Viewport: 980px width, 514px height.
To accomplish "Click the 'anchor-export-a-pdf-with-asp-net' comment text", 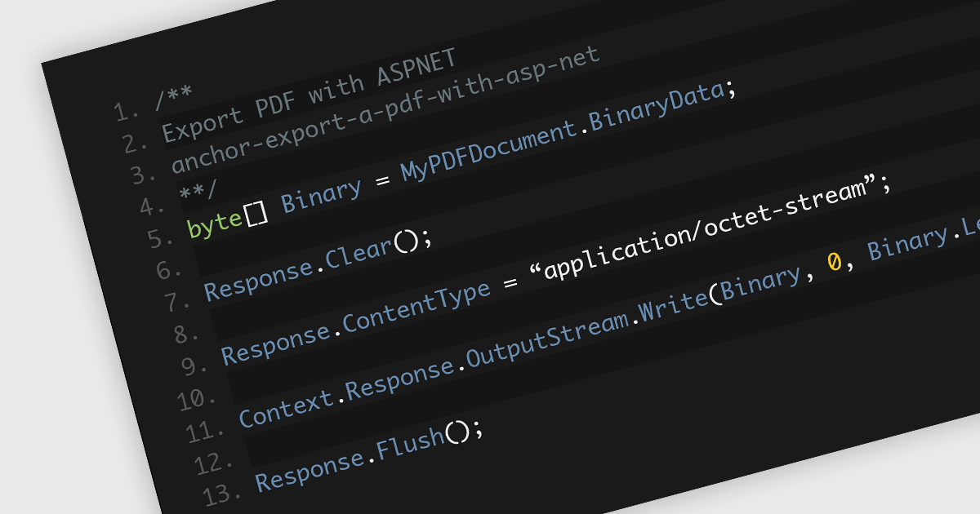I will 385,110.
